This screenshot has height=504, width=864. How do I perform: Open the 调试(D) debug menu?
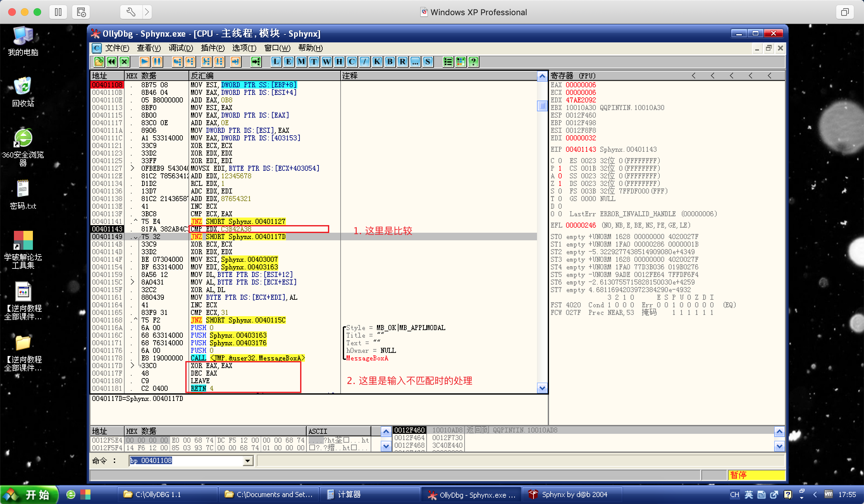181,48
